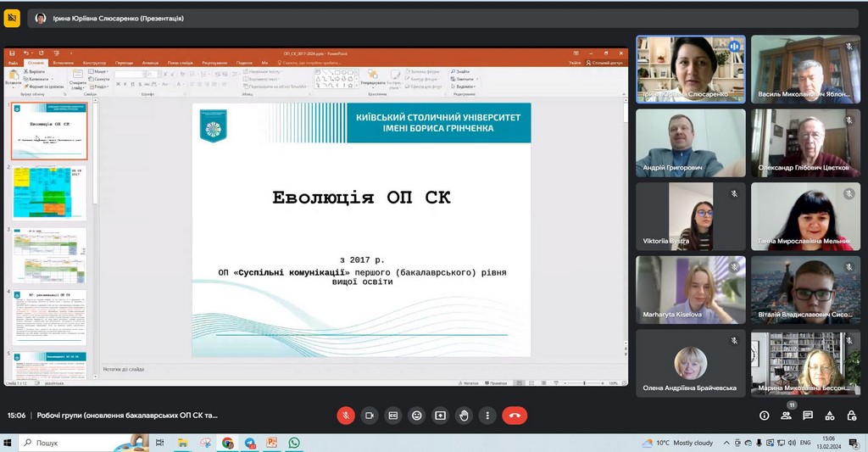Image resolution: width=868 pixels, height=452 pixels.
Task: Turn on closed captions
Action: tap(393, 416)
